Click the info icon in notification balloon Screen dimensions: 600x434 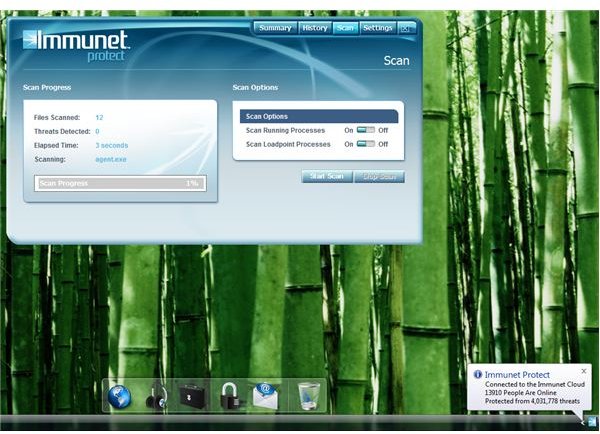coord(478,374)
